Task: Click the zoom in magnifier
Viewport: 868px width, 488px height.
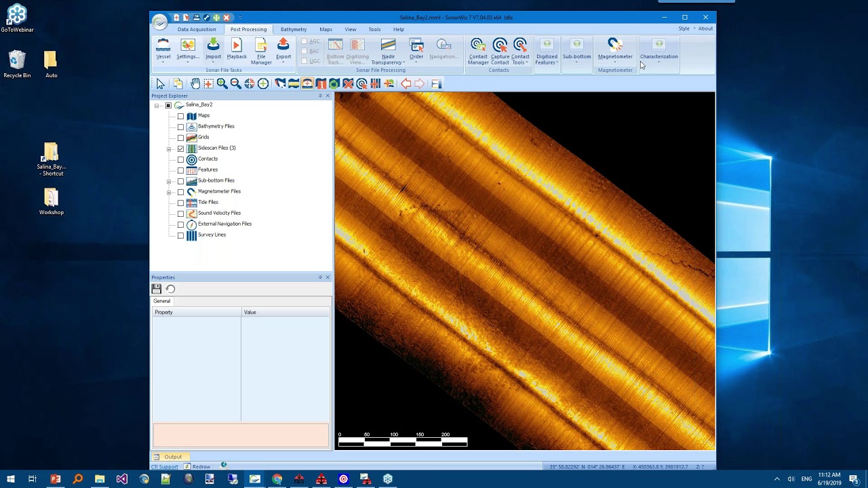Action: [222, 83]
